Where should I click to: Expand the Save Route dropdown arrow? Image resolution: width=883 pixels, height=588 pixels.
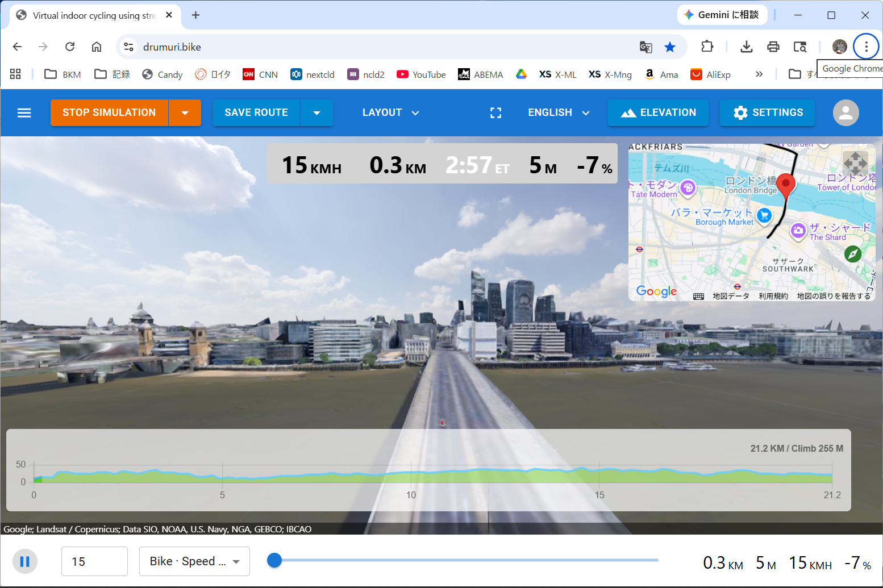tap(316, 112)
